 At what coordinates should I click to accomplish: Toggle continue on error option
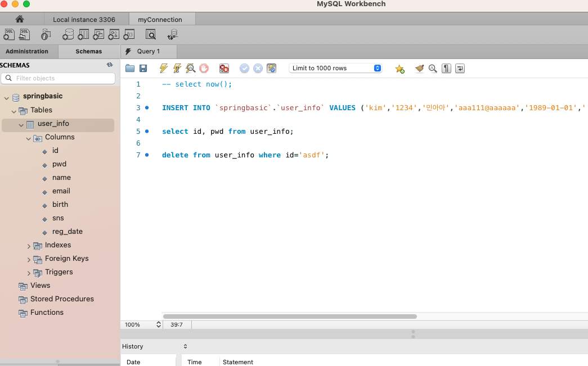[x=224, y=68]
